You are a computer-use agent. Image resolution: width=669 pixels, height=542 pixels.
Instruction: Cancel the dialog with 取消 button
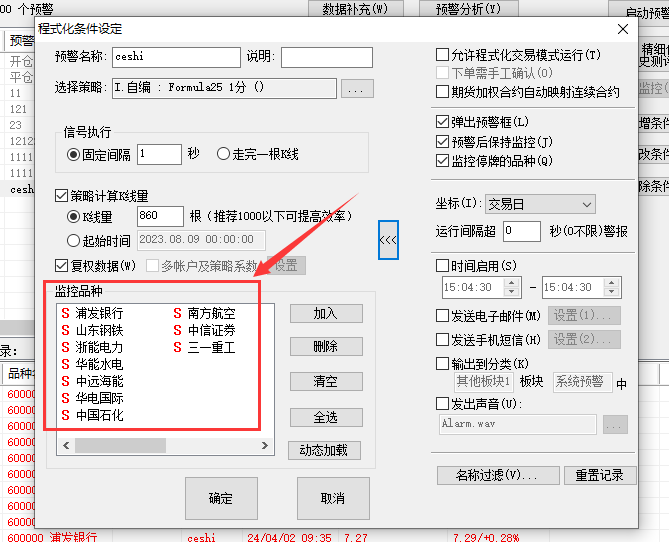(333, 498)
